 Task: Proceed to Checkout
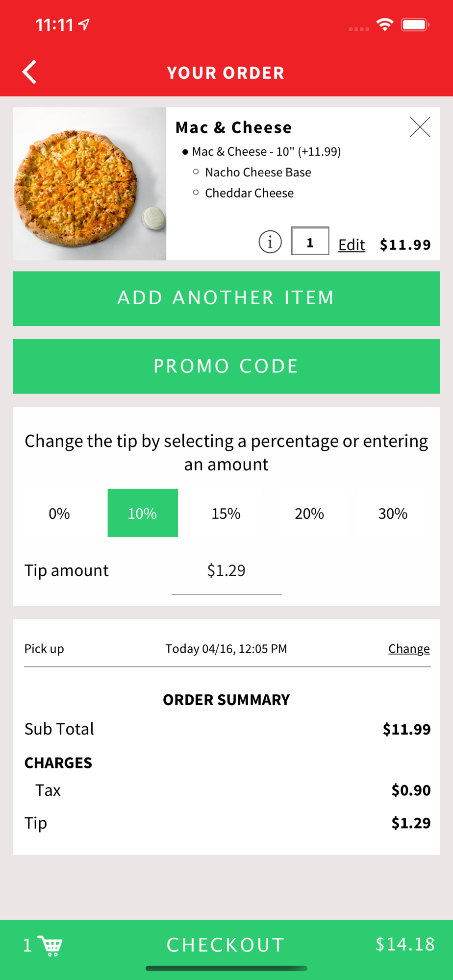pyautogui.click(x=226, y=945)
